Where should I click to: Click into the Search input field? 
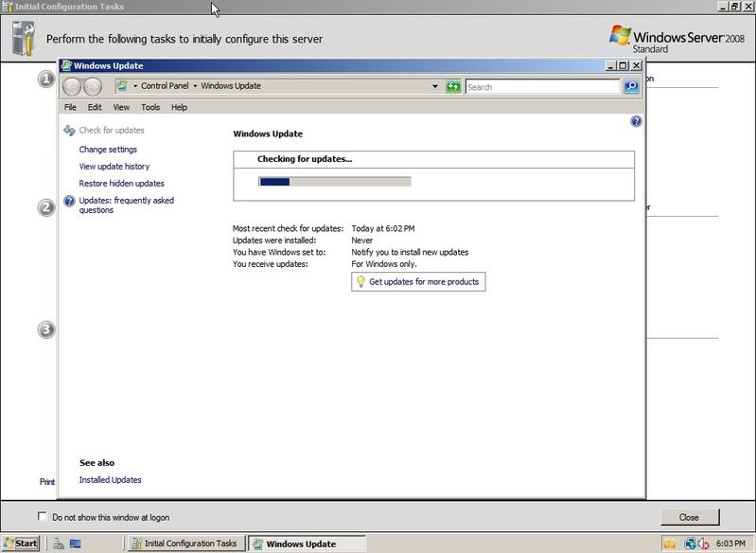point(542,87)
